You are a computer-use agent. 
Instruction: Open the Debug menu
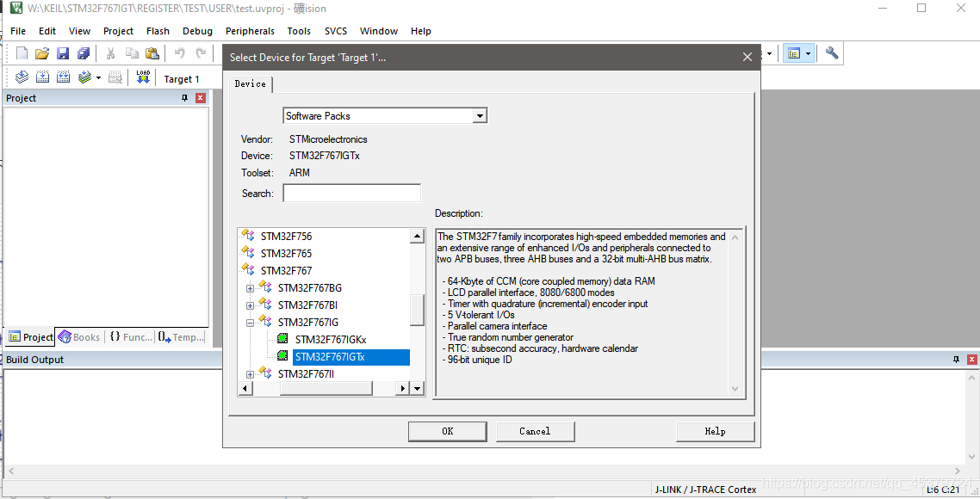(x=197, y=31)
